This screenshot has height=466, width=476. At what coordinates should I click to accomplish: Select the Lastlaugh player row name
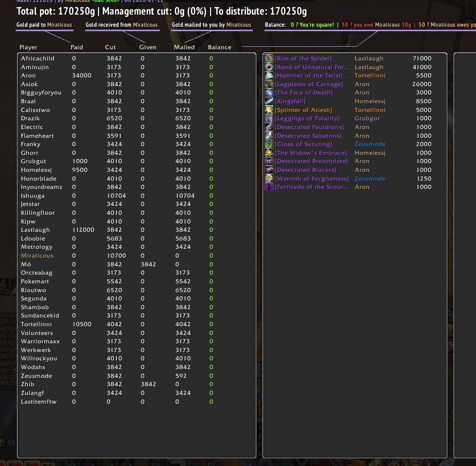(35, 230)
